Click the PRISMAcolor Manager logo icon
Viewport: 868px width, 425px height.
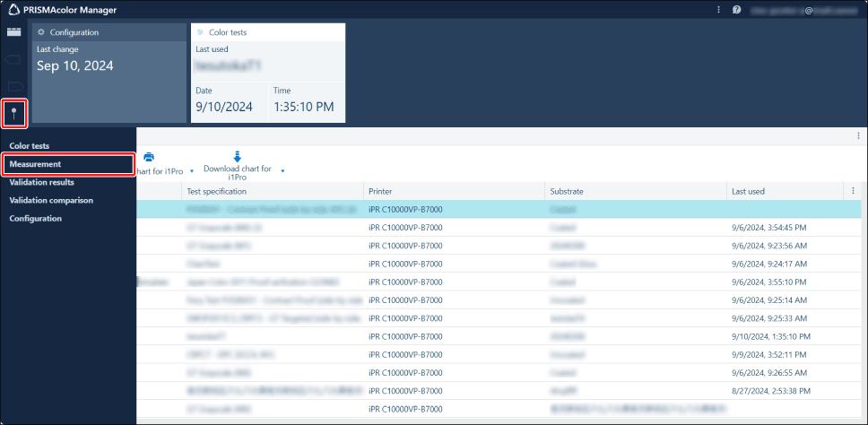(x=13, y=10)
